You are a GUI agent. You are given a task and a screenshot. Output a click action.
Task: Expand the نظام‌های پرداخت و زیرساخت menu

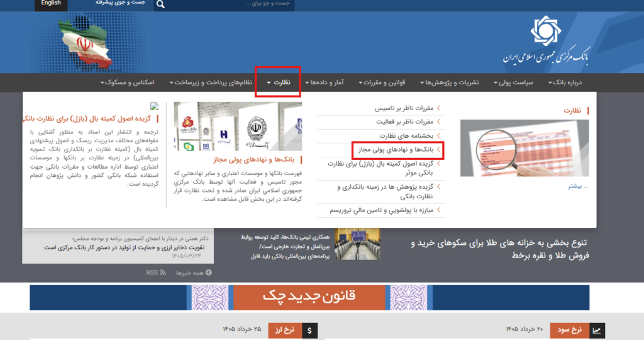tap(211, 82)
